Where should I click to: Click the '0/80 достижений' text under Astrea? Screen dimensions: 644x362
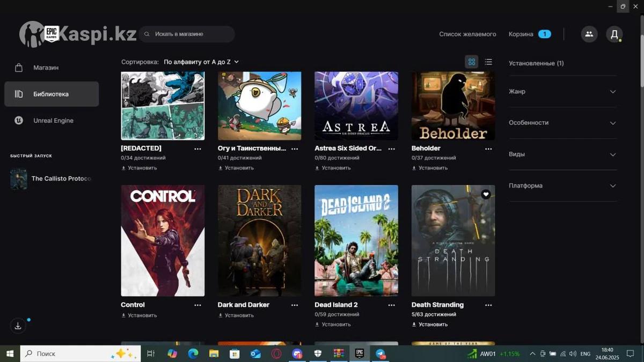337,158
